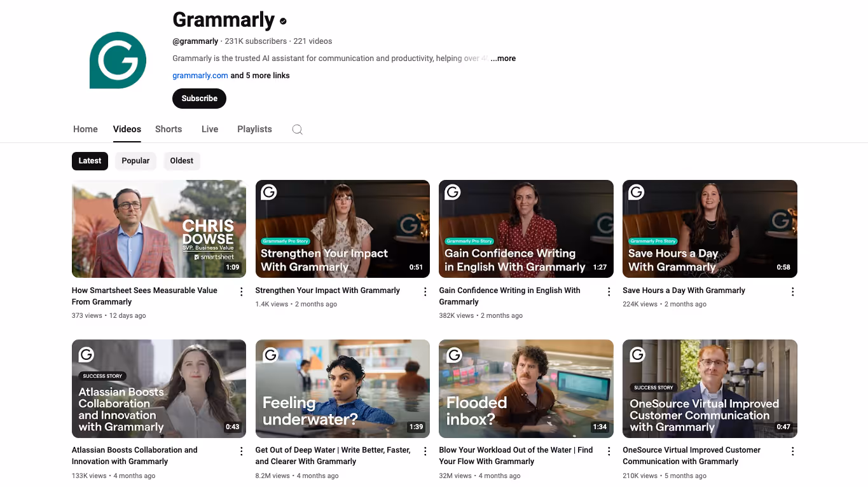Click '382K views · 2 months ago' text
This screenshot has height=487, width=868.
click(x=481, y=316)
